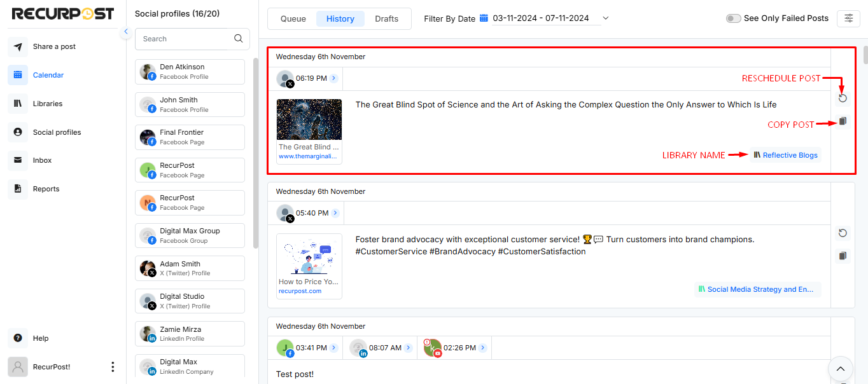Click the social profiles list scrollbar

(x=256, y=153)
